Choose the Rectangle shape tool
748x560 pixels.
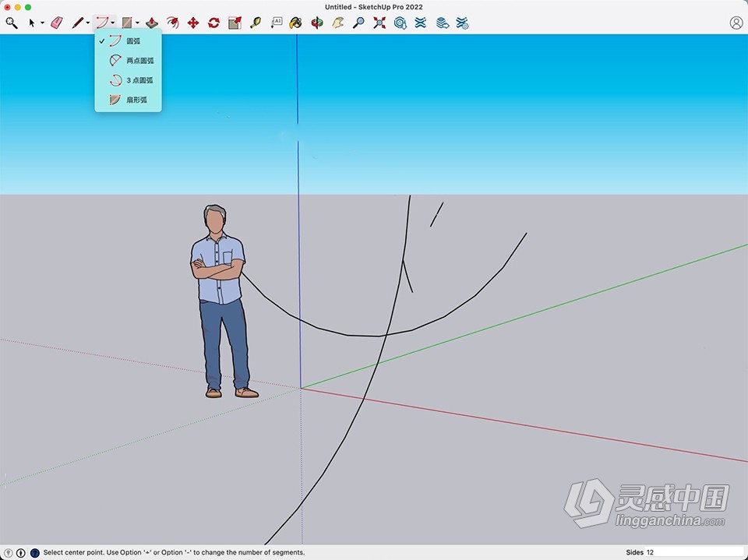tap(126, 23)
